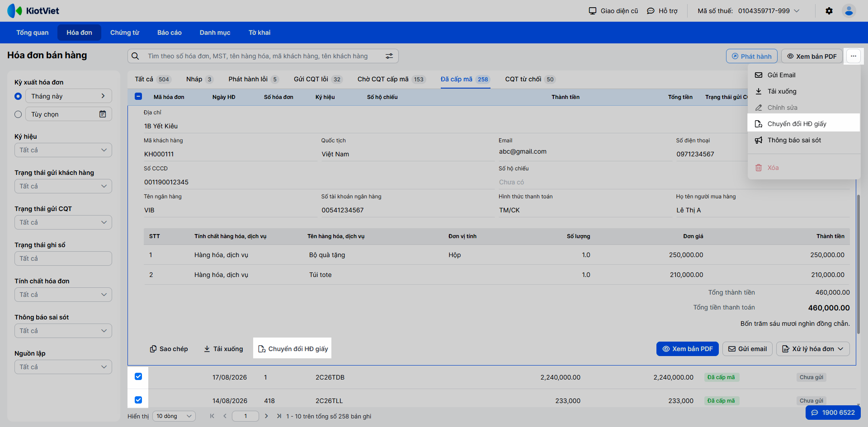
Task: Open the Nguồn lập dropdown
Action: [x=63, y=367]
